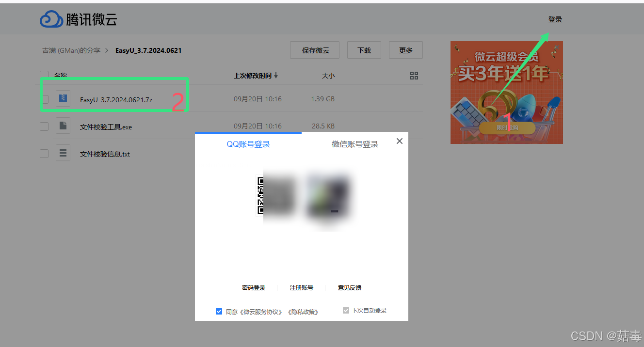Click the 28.5 KB size value
This screenshot has height=347, width=644.
(323, 126)
